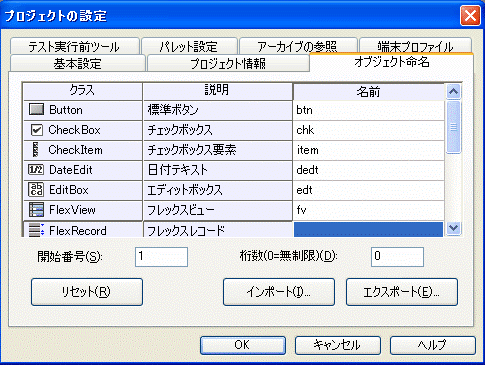This screenshot has width=485, height=365.
Task: Click the table scrollbar up arrow
Action: pyautogui.click(x=453, y=92)
